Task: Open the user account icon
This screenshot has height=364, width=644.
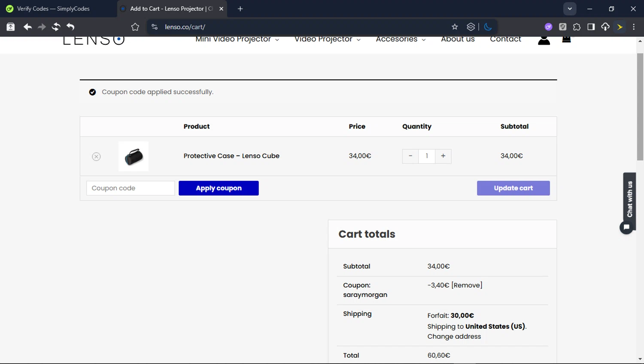Action: pos(544,40)
